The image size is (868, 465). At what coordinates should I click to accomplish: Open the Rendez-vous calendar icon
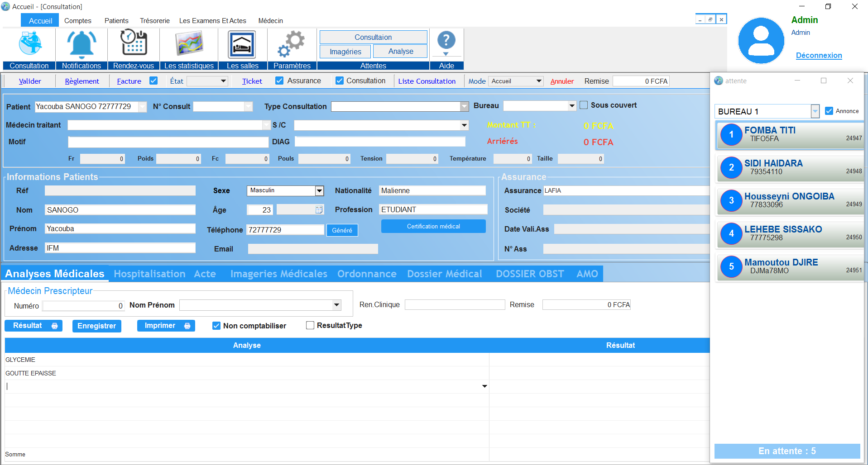[x=134, y=44]
